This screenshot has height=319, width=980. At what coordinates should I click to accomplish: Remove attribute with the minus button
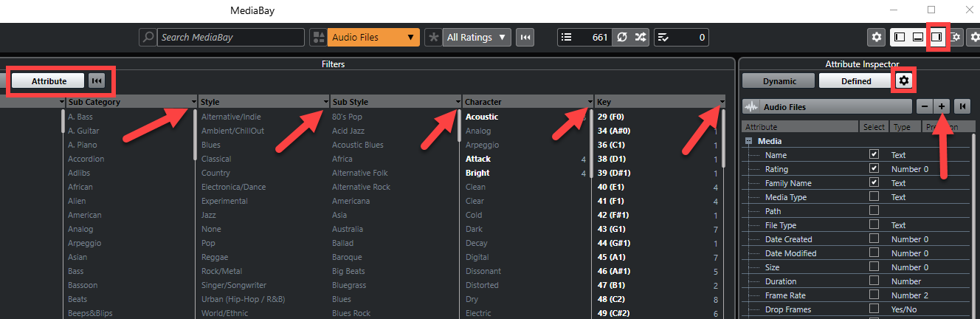coord(923,106)
